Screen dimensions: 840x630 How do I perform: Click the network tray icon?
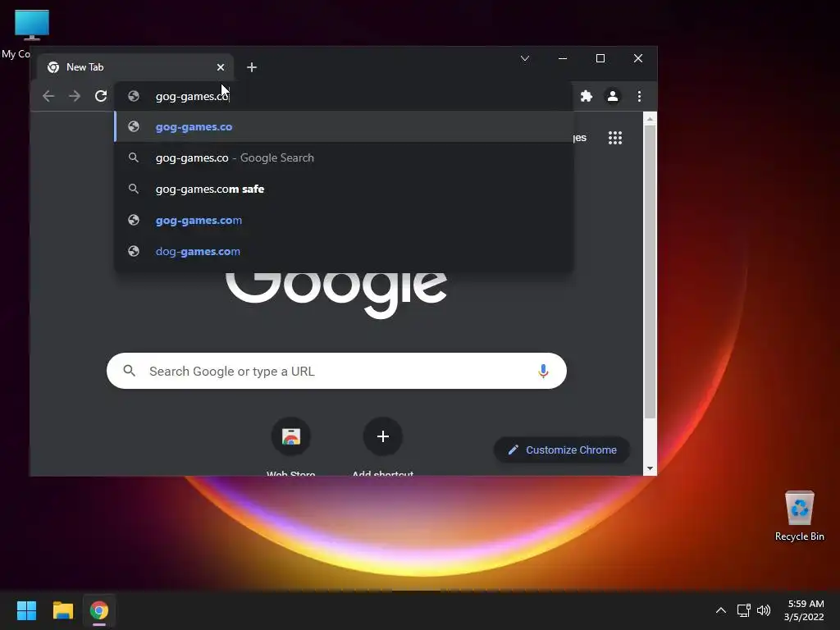click(743, 610)
